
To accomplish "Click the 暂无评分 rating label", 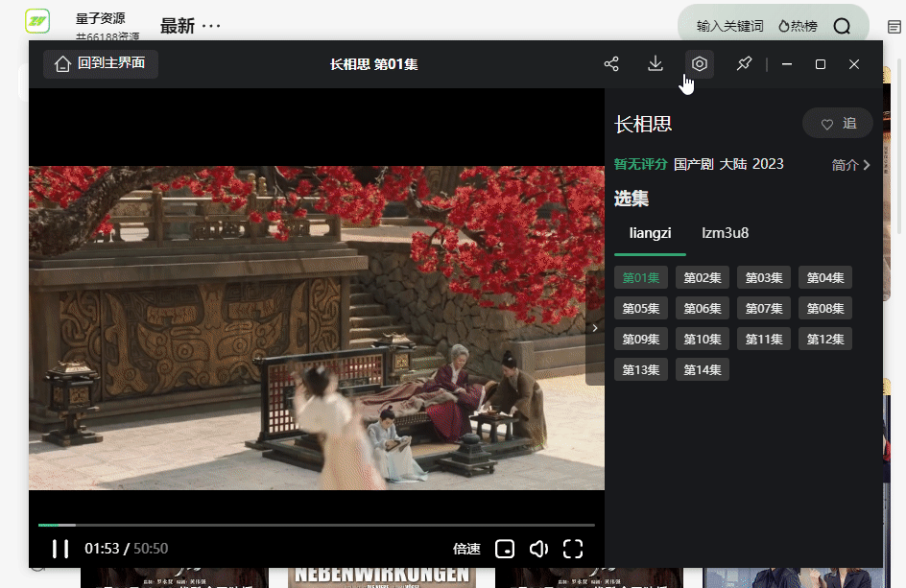I will pyautogui.click(x=640, y=165).
